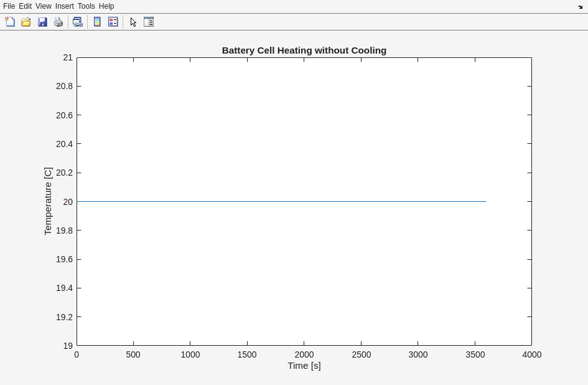Screen dimensions: 588x385
Task: Save the figure using the floppy disk icon
Action: (42, 22)
